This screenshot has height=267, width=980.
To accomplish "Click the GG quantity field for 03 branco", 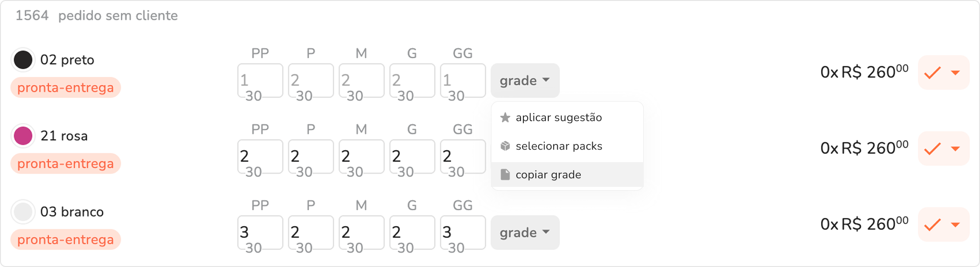I will pyautogui.click(x=462, y=233).
